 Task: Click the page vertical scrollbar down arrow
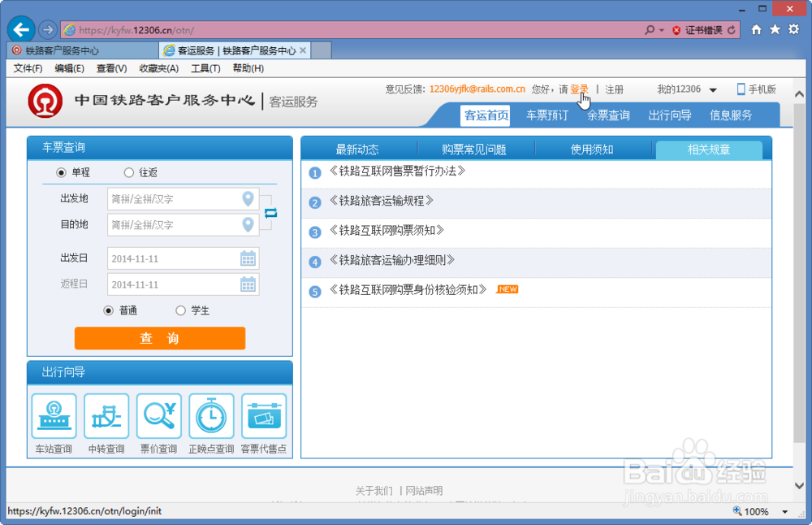[799, 486]
